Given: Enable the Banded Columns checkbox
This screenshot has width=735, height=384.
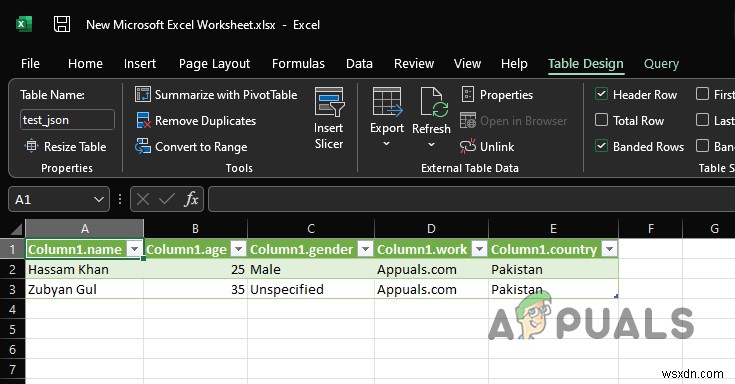Looking at the screenshot, I should pos(702,145).
